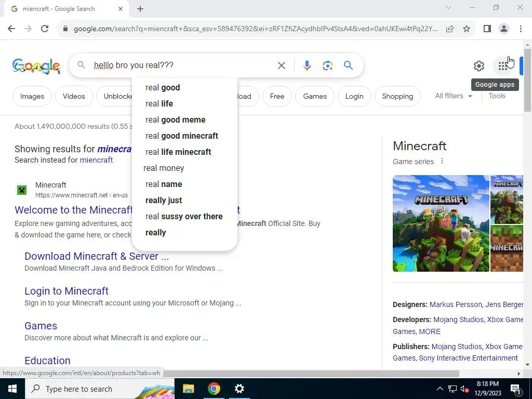Show hidden system tray icons
The height and width of the screenshot is (399, 532).
[x=440, y=389]
